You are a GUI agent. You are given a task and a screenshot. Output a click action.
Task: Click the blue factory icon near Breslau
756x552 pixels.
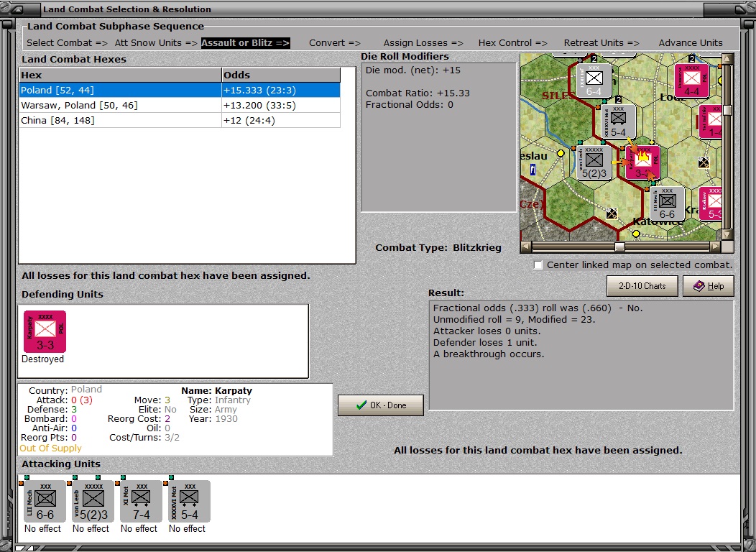click(533, 170)
